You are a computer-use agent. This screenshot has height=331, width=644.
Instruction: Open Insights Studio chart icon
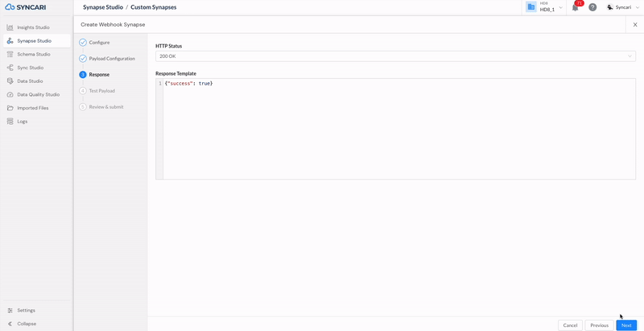10,27
